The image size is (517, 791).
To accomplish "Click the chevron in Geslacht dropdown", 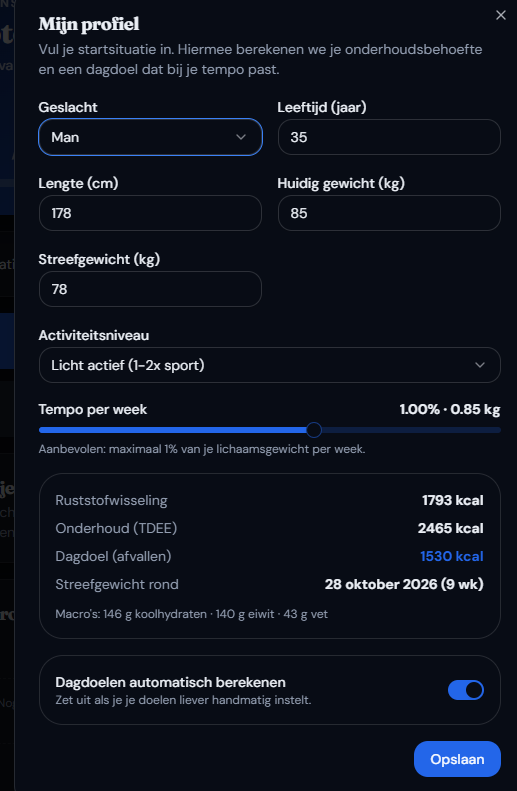I will click(241, 137).
